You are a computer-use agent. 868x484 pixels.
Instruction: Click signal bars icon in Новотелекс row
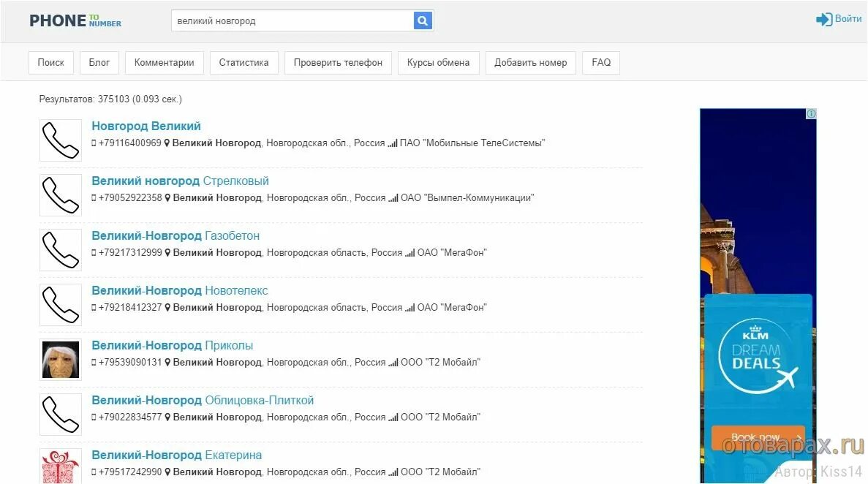(x=410, y=308)
